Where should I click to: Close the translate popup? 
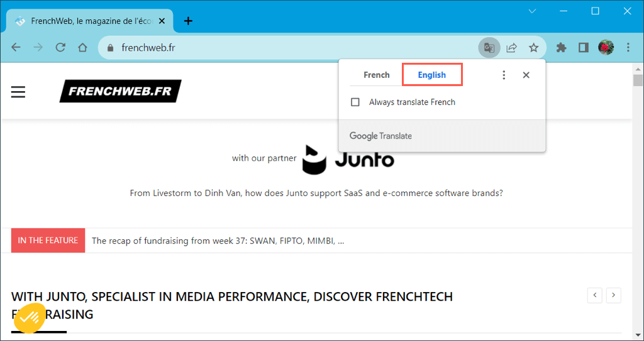click(x=526, y=75)
